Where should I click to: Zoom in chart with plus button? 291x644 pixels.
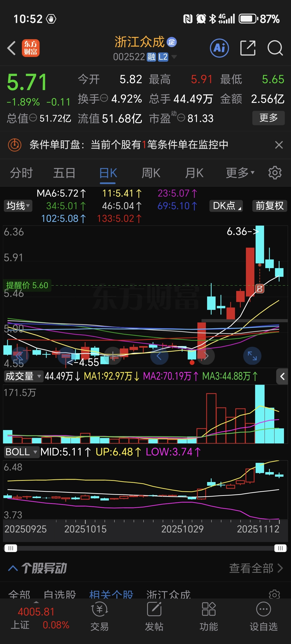pos(113,356)
